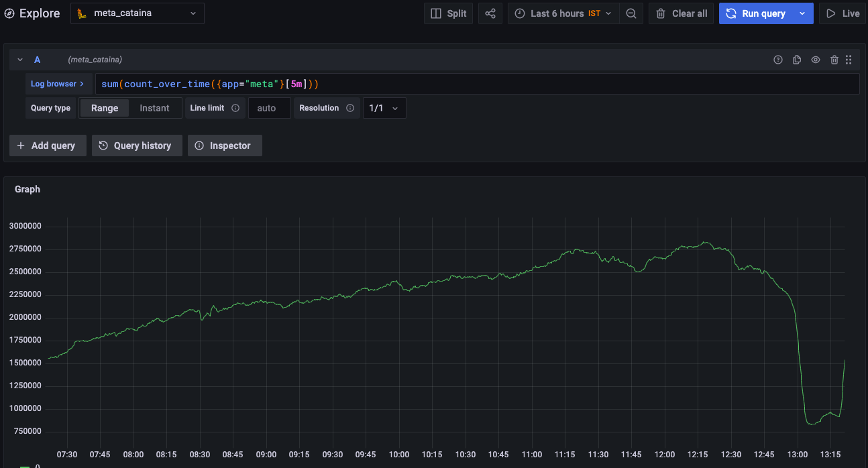
Task: Click the 07:30 x-axis time label
Action: pos(67,454)
